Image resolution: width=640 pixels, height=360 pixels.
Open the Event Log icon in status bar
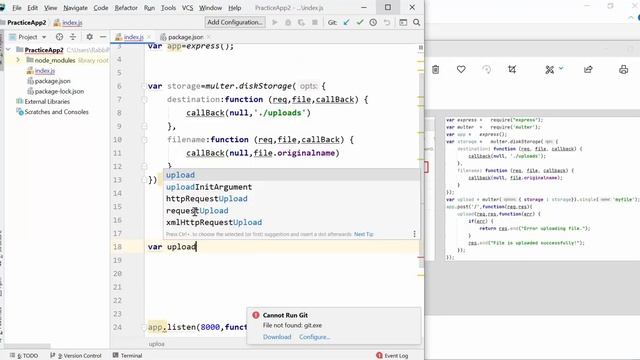tap(379, 356)
